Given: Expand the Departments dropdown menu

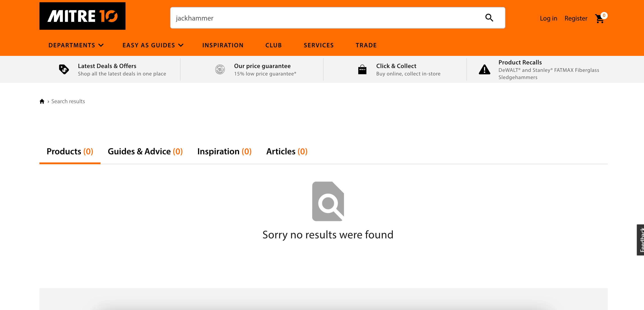Looking at the screenshot, I should pos(76,45).
